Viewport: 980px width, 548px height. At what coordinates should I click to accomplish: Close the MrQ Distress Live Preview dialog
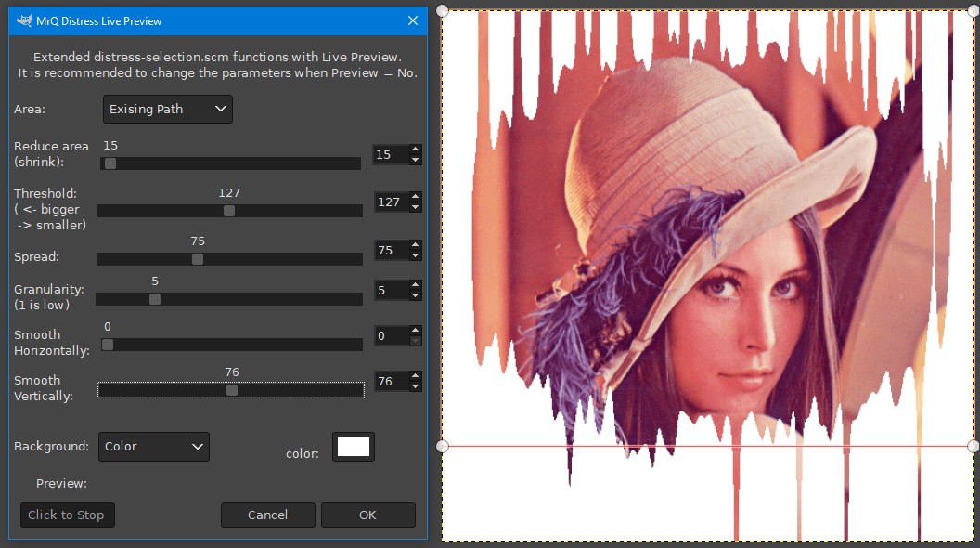click(412, 20)
